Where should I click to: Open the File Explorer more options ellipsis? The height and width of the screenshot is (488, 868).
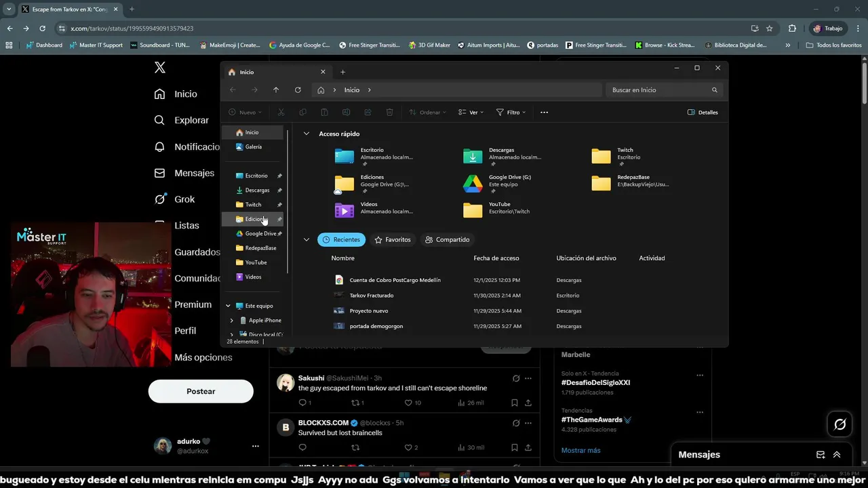coord(544,113)
